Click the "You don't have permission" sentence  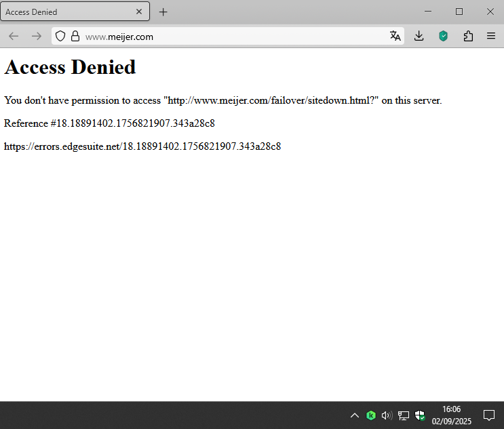[x=222, y=100]
